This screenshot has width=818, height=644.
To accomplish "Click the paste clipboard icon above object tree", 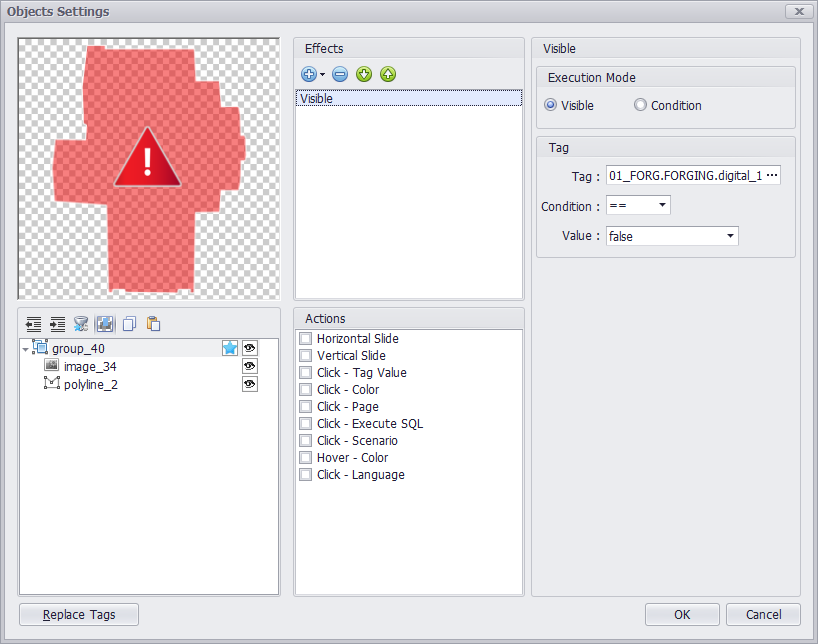I will pos(153,324).
